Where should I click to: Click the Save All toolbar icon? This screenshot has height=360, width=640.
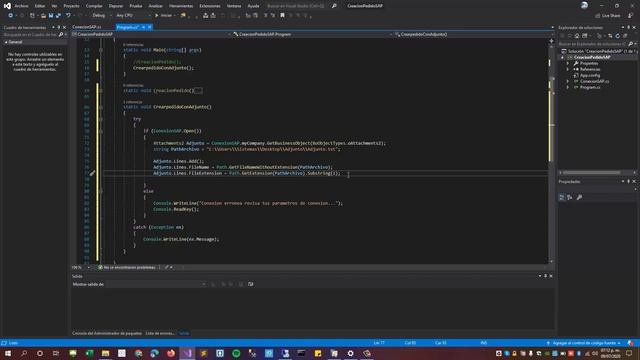coord(58,16)
